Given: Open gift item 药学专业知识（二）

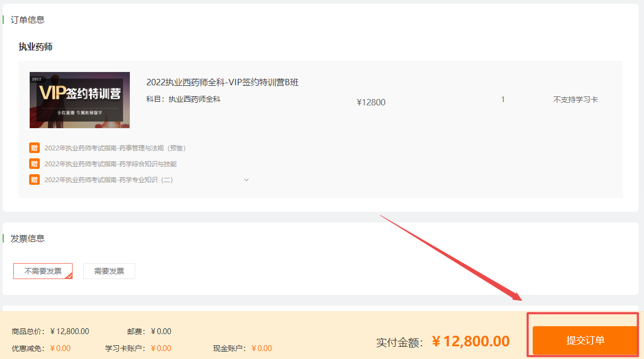Looking at the screenshot, I should (x=109, y=180).
